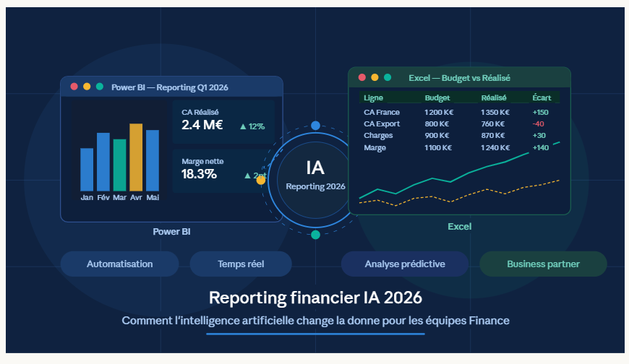This screenshot has width=629, height=364.
Task: Click the 1 100 K€ budget cell
Action: (x=438, y=147)
